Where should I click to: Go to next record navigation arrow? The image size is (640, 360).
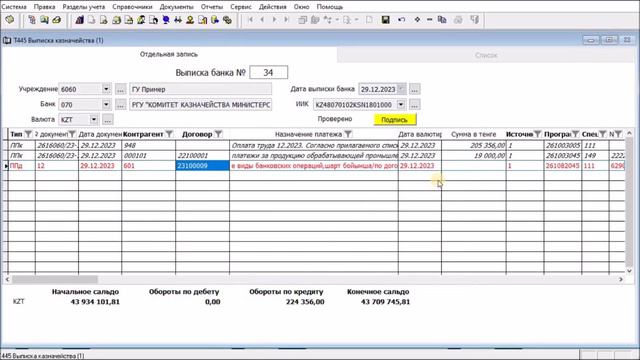[274, 20]
